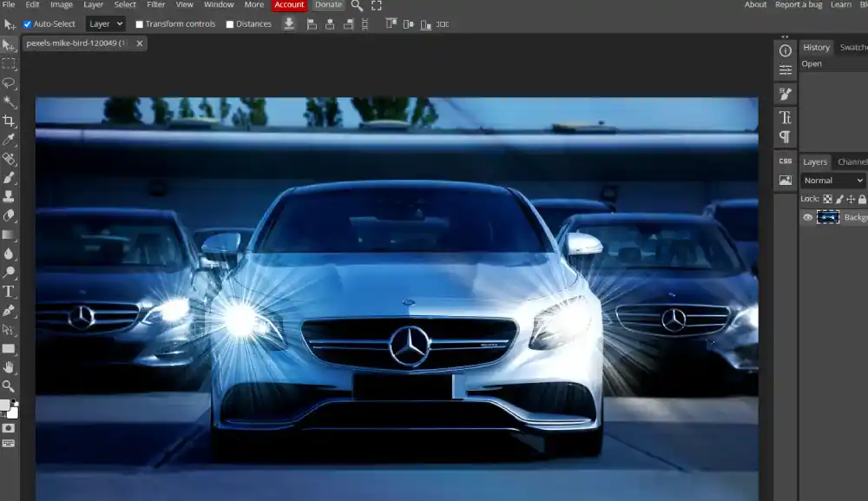Toggle lock transparent pixels
Image resolution: width=868 pixels, height=501 pixels.
[827, 199]
